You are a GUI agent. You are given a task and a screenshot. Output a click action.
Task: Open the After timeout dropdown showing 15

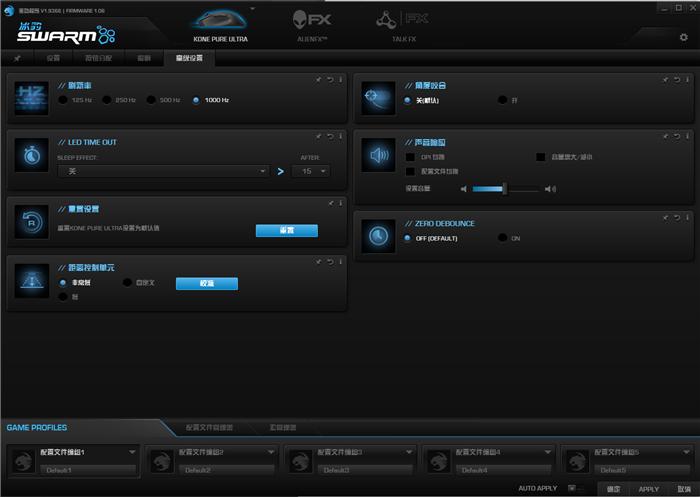coord(311,171)
